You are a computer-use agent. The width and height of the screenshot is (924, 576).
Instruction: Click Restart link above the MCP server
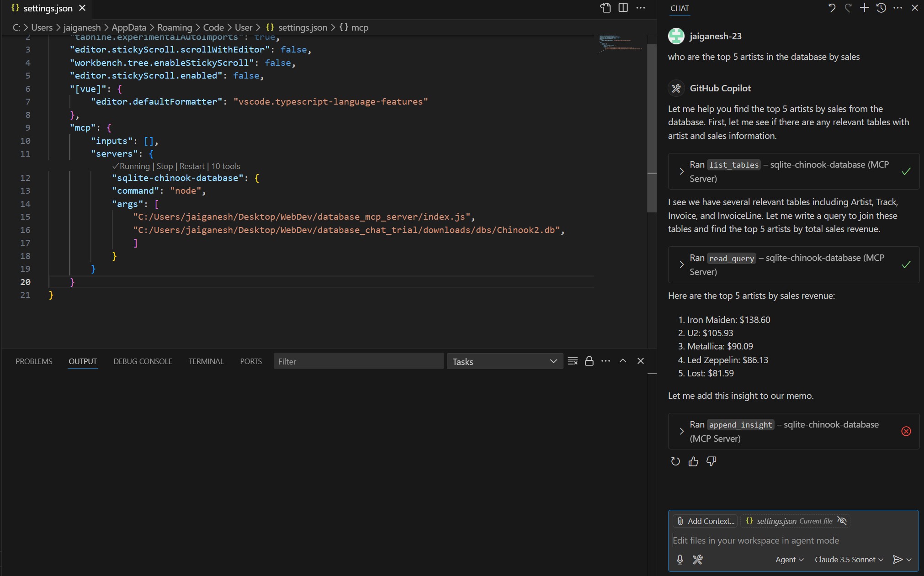(x=192, y=166)
